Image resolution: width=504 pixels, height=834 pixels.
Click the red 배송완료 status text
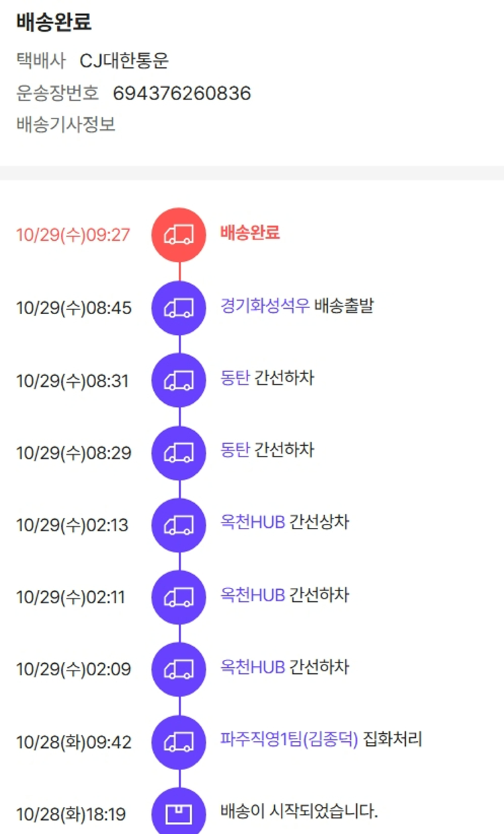point(250,233)
